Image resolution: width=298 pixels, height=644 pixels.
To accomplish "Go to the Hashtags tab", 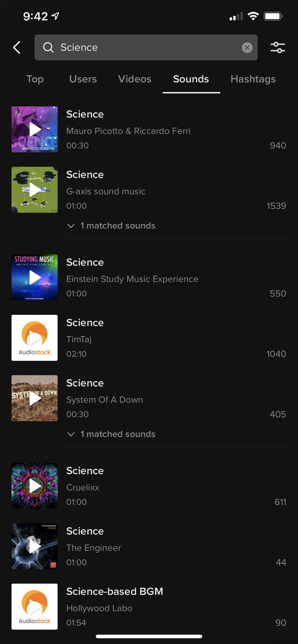I will [253, 79].
